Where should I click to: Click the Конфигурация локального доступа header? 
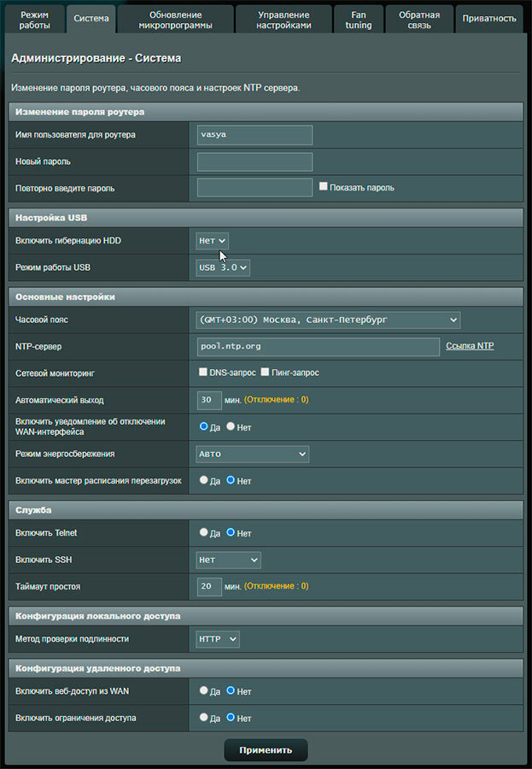click(266, 616)
